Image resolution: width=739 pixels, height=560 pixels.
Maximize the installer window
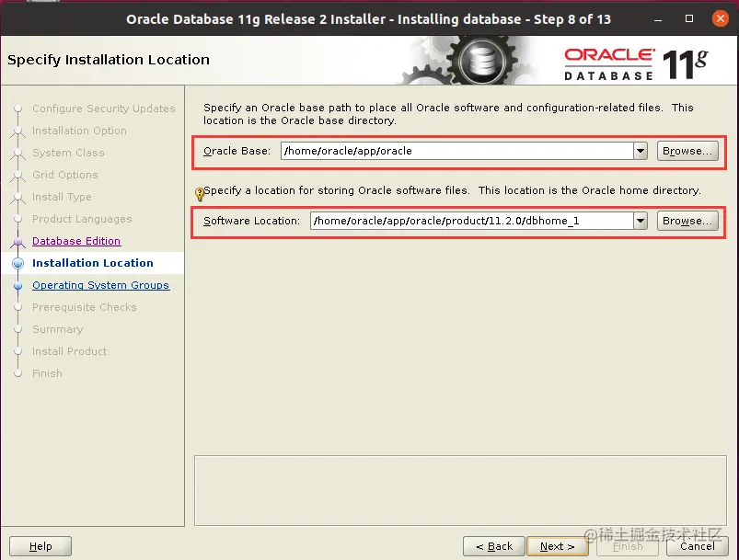(689, 18)
